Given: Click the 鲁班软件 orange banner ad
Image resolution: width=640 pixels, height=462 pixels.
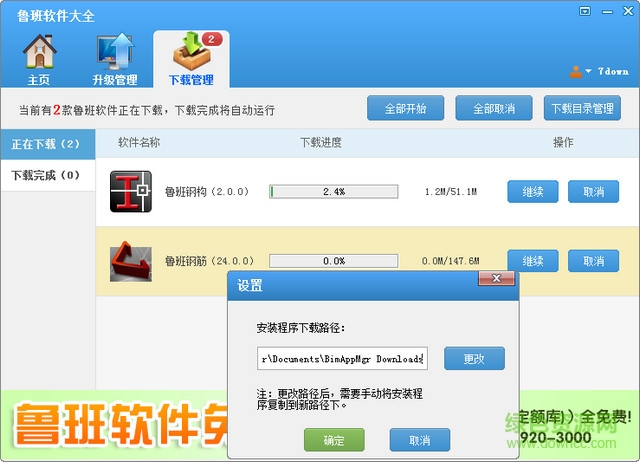Looking at the screenshot, I should (121, 425).
